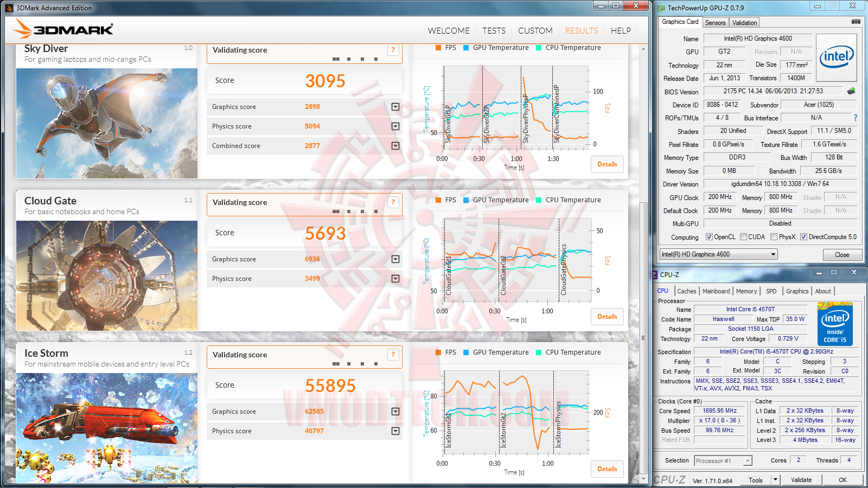Viewport: 868px width, 488px height.
Task: Toggle the DirectCompute 5.0 checkbox in GPU-Z
Action: point(803,237)
